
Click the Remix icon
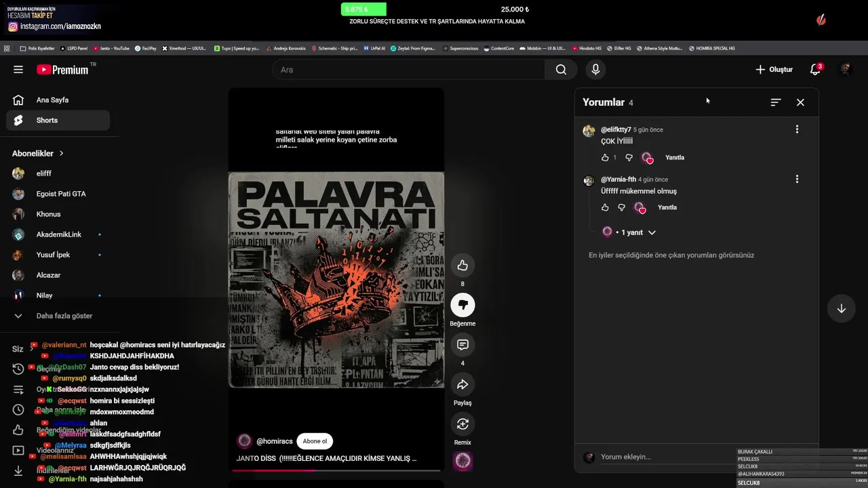tap(462, 424)
